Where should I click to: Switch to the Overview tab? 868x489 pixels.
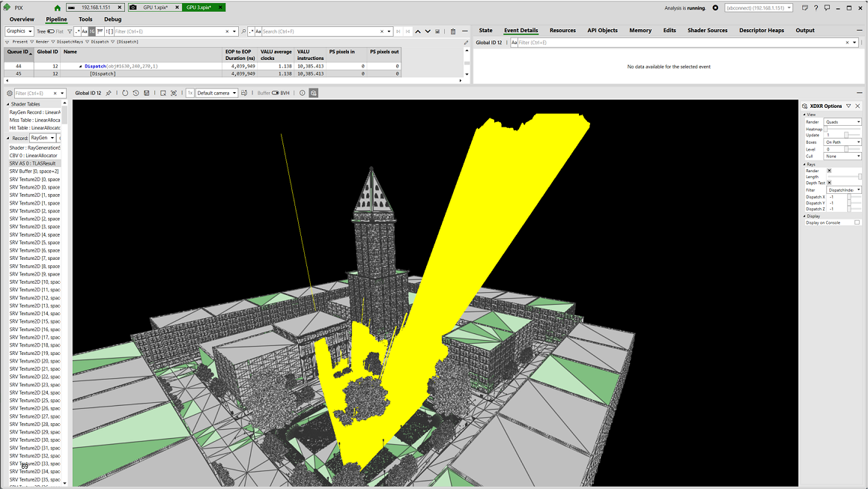(22, 19)
